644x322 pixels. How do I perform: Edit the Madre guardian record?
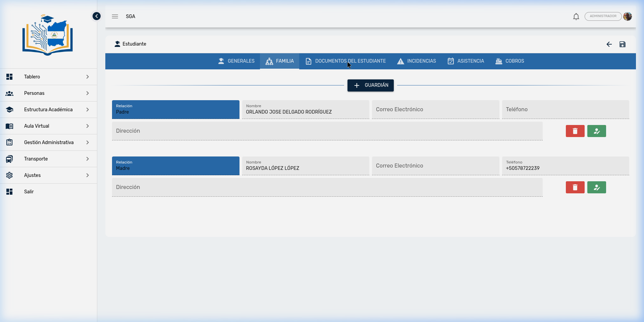click(x=596, y=187)
